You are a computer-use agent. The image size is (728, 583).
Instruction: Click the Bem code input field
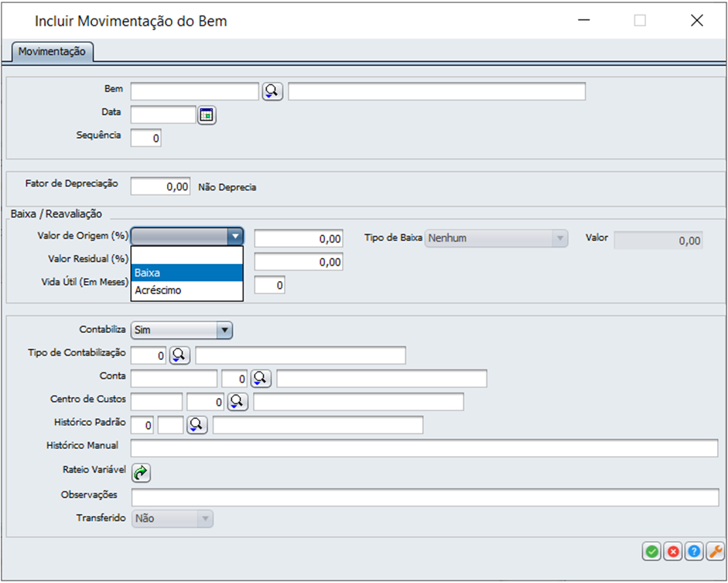tap(194, 91)
